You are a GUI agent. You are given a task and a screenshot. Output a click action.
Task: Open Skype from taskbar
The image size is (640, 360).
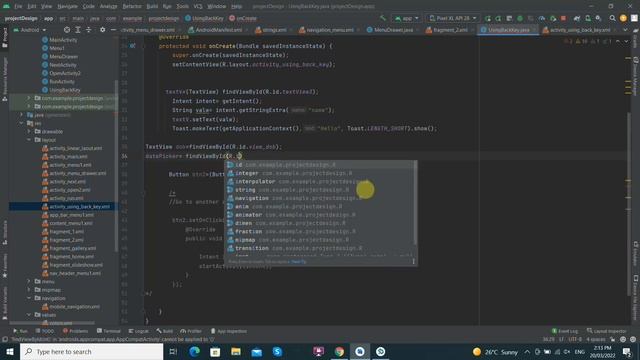pyautogui.click(x=277, y=351)
